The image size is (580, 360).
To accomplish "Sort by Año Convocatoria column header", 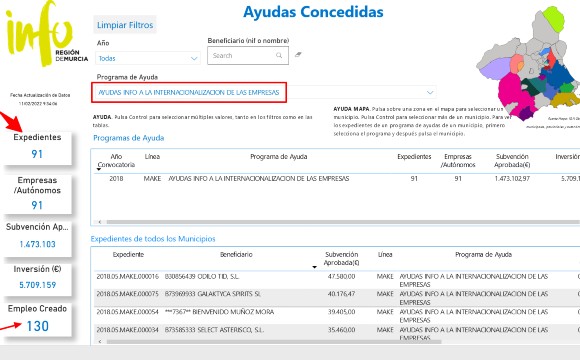I will click(116, 161).
